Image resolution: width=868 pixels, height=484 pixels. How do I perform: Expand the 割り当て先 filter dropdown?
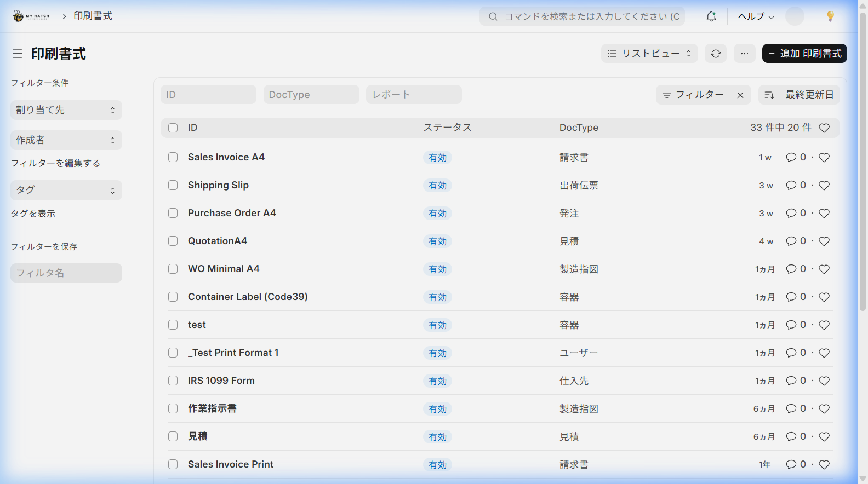click(x=66, y=110)
